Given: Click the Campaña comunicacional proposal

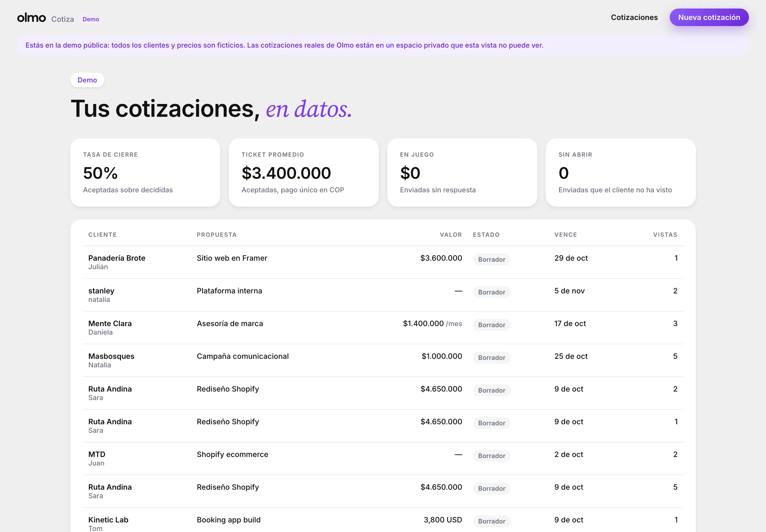Looking at the screenshot, I should coord(243,356).
